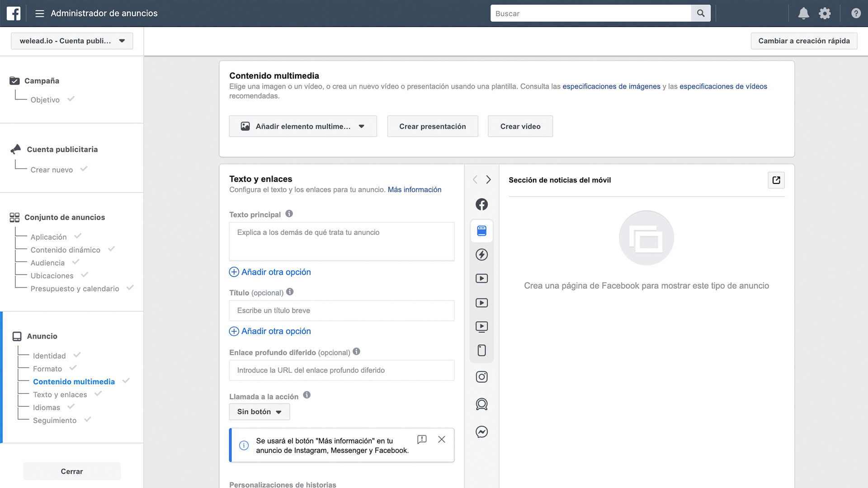Go to Presupuesto y calendario step
The height and width of the screenshot is (488, 868).
75,289
